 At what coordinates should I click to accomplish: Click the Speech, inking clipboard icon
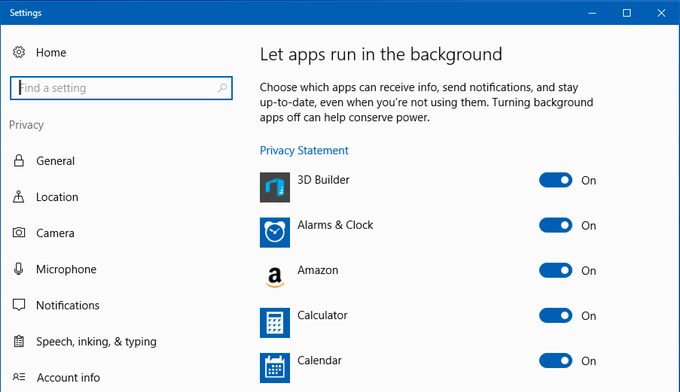click(19, 341)
